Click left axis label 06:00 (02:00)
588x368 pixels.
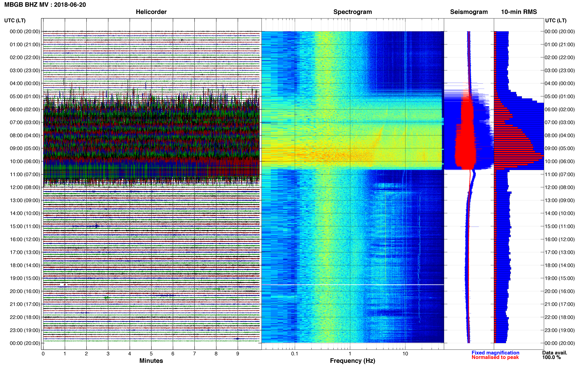(x=25, y=110)
